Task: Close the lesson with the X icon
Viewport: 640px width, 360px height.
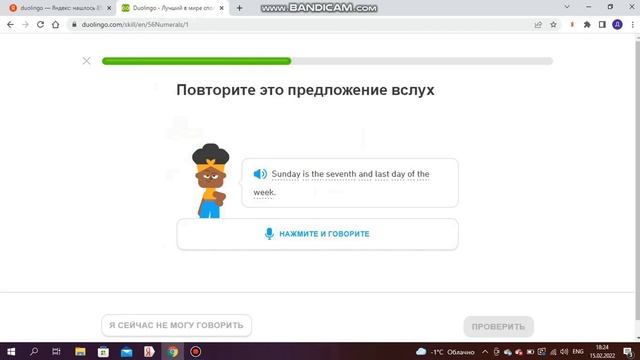Action: [x=87, y=61]
